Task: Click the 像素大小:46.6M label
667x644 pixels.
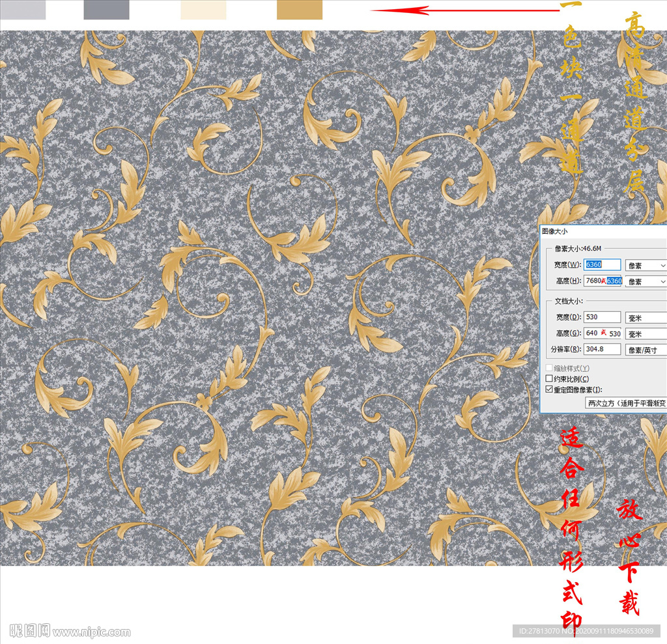Action: coord(578,248)
